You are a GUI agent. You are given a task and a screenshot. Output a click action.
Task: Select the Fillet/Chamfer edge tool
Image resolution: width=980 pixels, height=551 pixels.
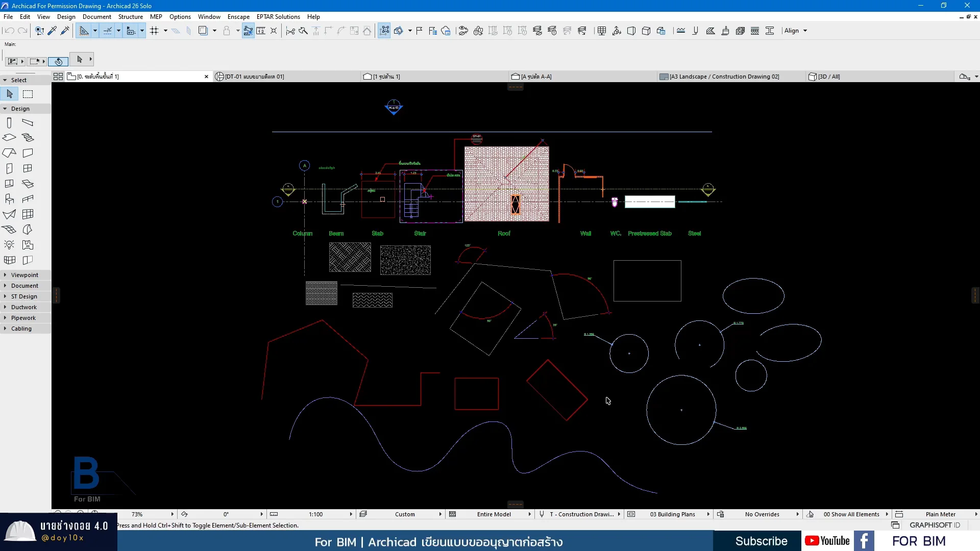pyautogui.click(x=341, y=31)
